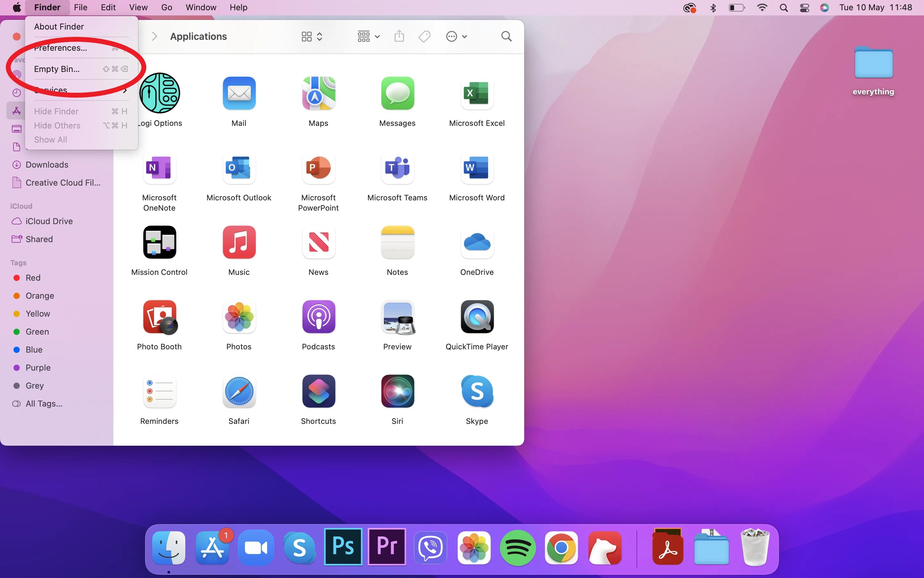Open the Mail app icon
This screenshot has height=578, width=924.
click(x=239, y=93)
